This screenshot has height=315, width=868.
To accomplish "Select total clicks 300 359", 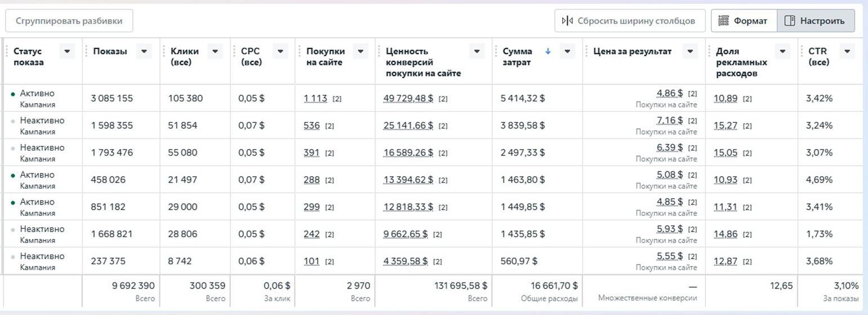I will coord(208,286).
